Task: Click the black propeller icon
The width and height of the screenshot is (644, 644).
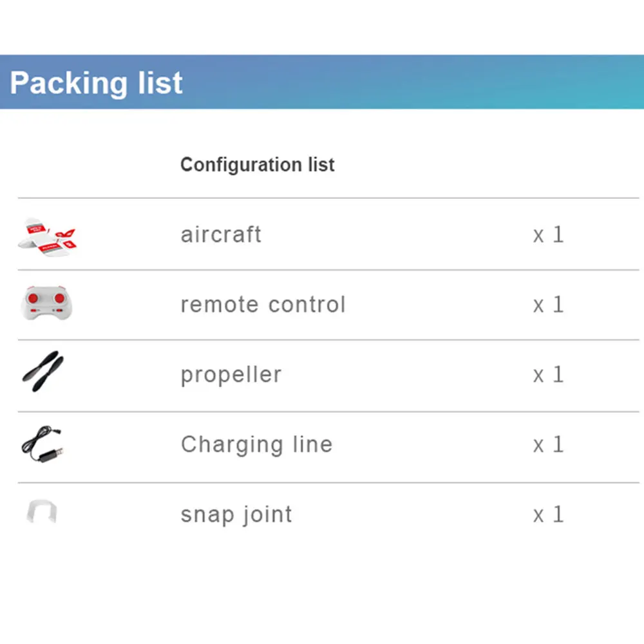Action: 43,372
